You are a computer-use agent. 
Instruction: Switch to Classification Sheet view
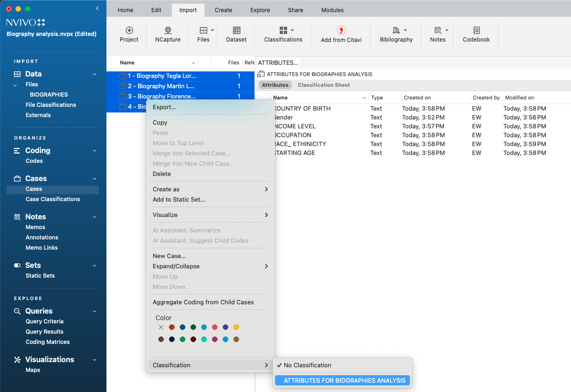click(324, 85)
